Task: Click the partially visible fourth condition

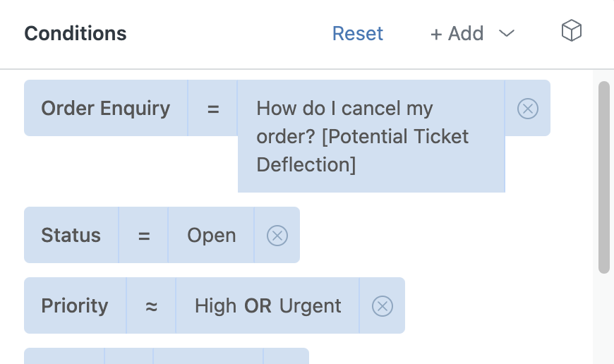Action: pos(167,356)
